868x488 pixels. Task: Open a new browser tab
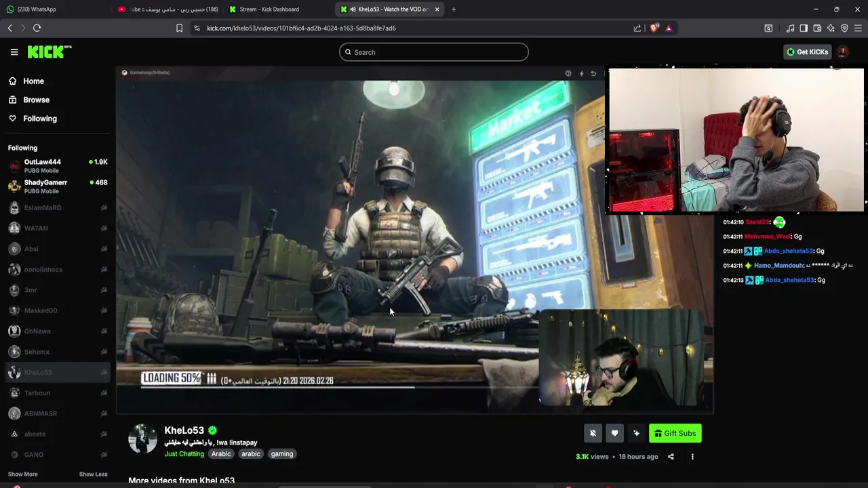pos(454,9)
